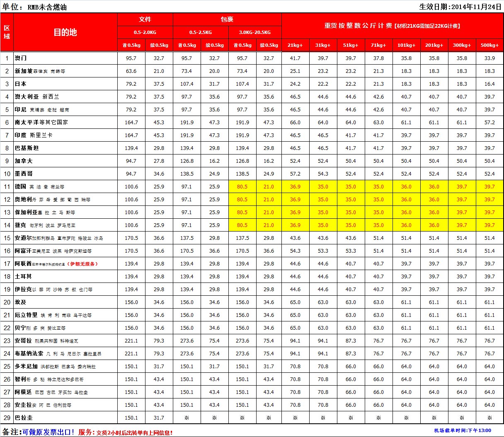The height and width of the screenshot is (437, 504).
Task: Select the 101kg+ column header
Action: [x=406, y=45]
